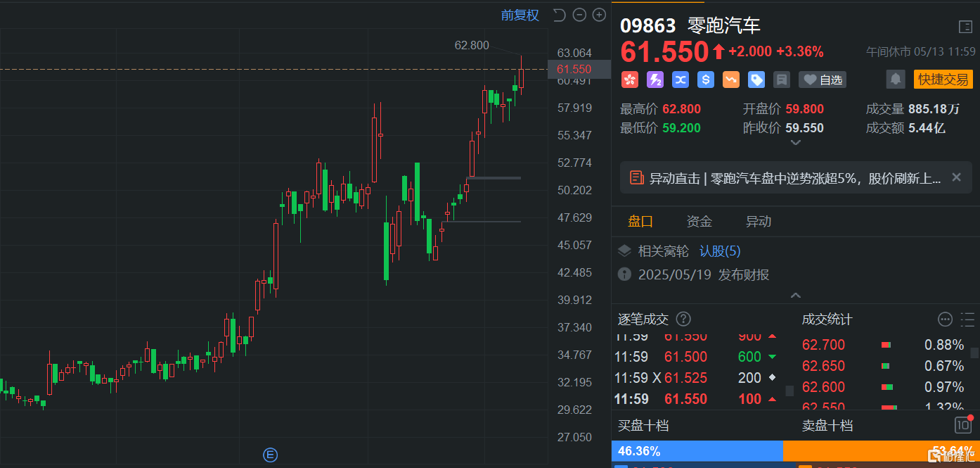
Task: Click the news document icon in banner
Action: pyautogui.click(x=636, y=177)
